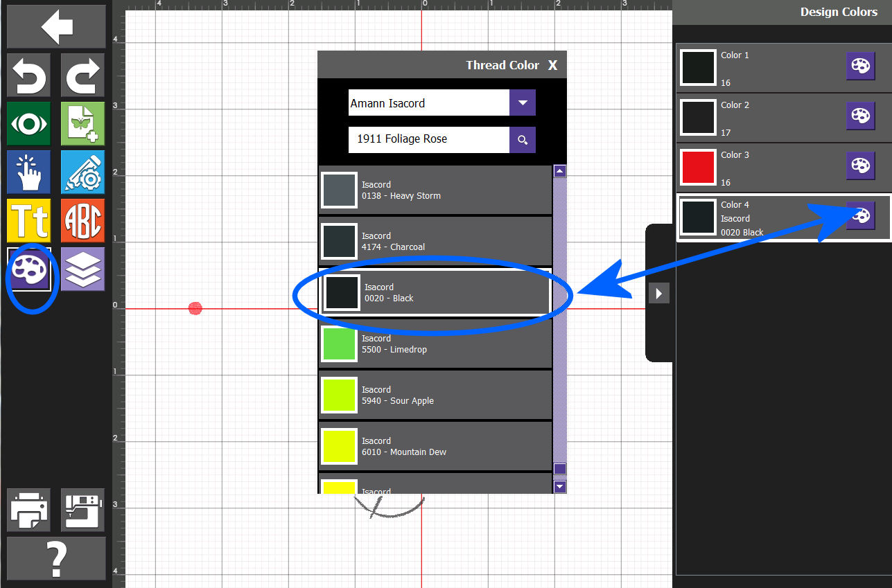The width and height of the screenshot is (892, 588).
Task: Select Isacord 6010 Mountain Dew thread
Action: [435, 447]
